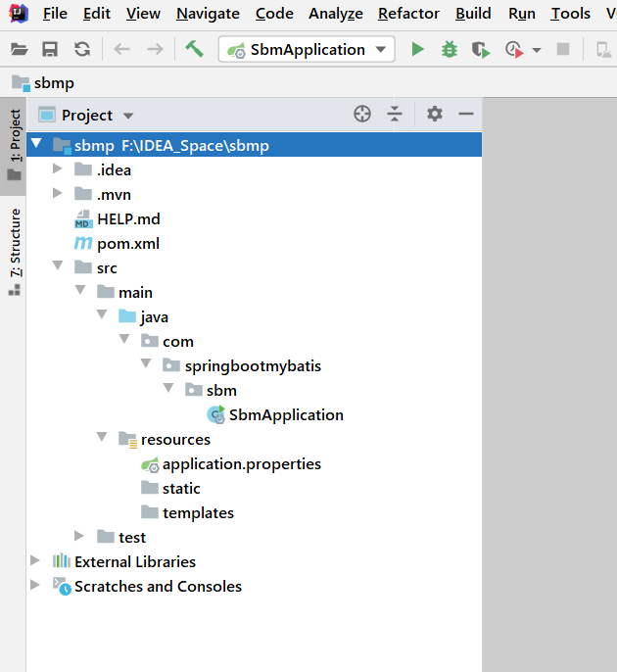617x672 pixels.
Task: Open the 7: Structure tool window tab
Action: 14,252
